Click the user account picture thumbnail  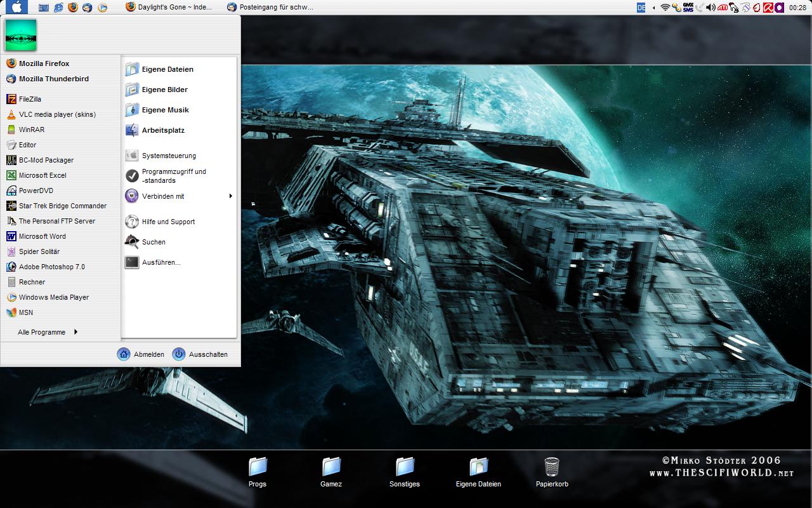[20, 35]
